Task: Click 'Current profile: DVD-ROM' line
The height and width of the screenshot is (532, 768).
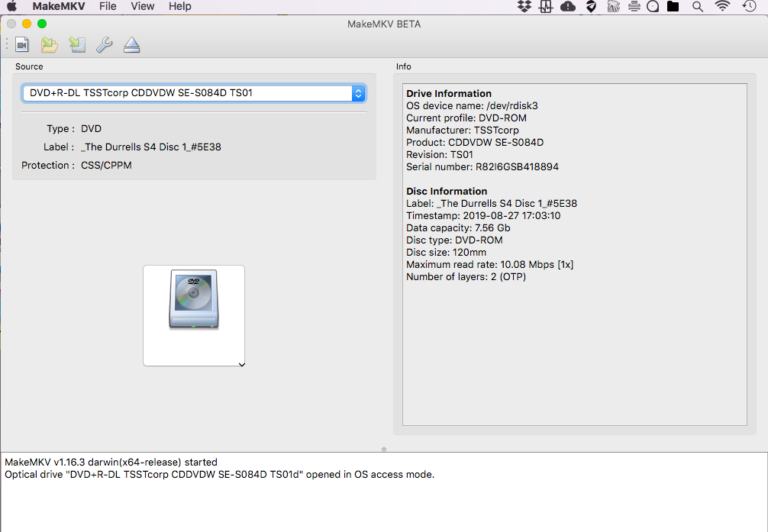Action: click(466, 118)
